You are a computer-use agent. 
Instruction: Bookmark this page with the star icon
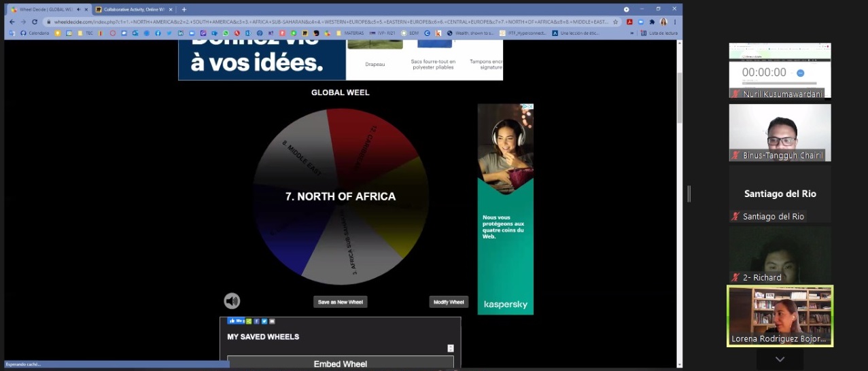click(x=616, y=22)
